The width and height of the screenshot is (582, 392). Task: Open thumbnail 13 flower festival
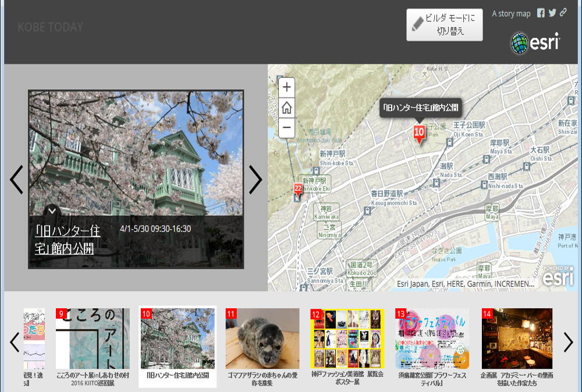click(432, 338)
